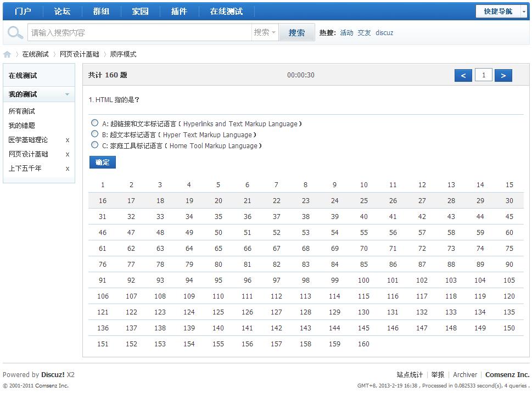Screen dimensions: 532x393
Task: Click the search content input field
Action: pyautogui.click(x=139, y=33)
